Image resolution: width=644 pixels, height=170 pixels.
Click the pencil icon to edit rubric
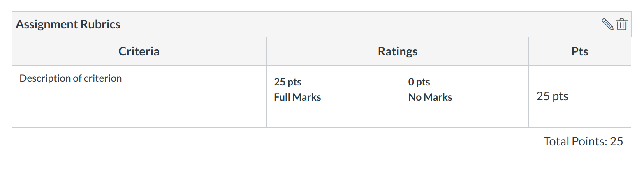pos(607,25)
